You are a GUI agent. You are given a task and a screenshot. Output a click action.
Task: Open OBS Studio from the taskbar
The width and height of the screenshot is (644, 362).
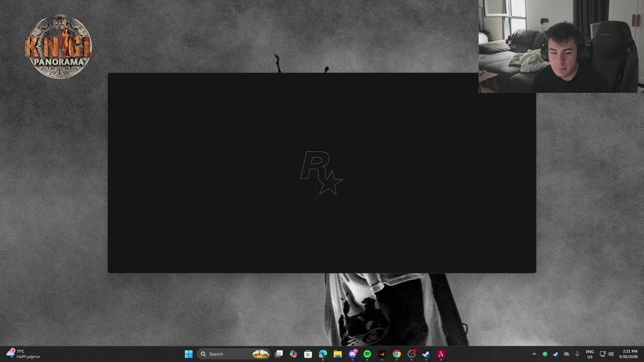point(412,354)
